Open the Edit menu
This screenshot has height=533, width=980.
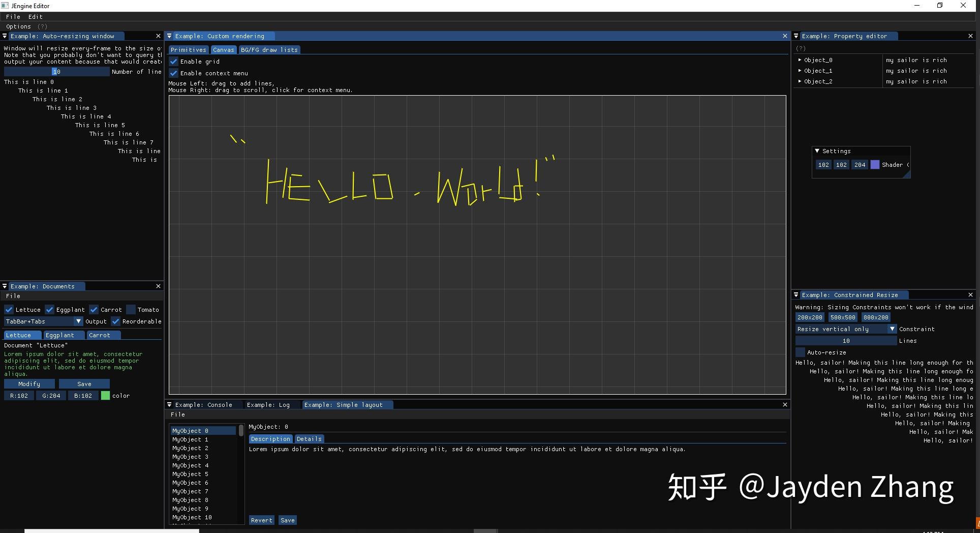coord(35,16)
